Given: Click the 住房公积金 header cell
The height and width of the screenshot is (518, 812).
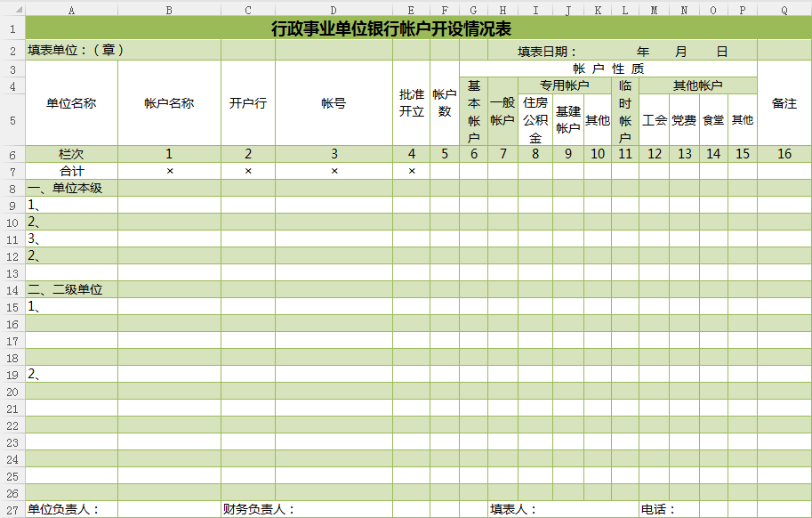Looking at the screenshot, I should pyautogui.click(x=535, y=120).
